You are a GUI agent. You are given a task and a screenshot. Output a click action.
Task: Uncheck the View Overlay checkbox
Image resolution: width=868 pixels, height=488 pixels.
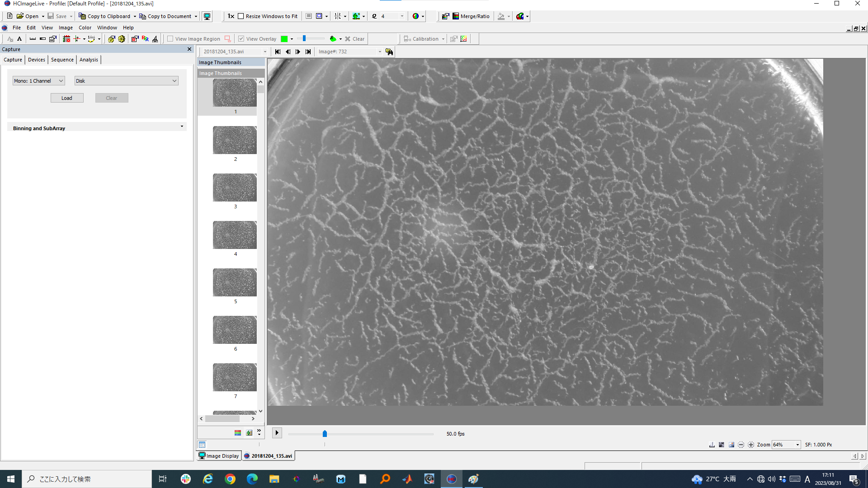(x=241, y=39)
